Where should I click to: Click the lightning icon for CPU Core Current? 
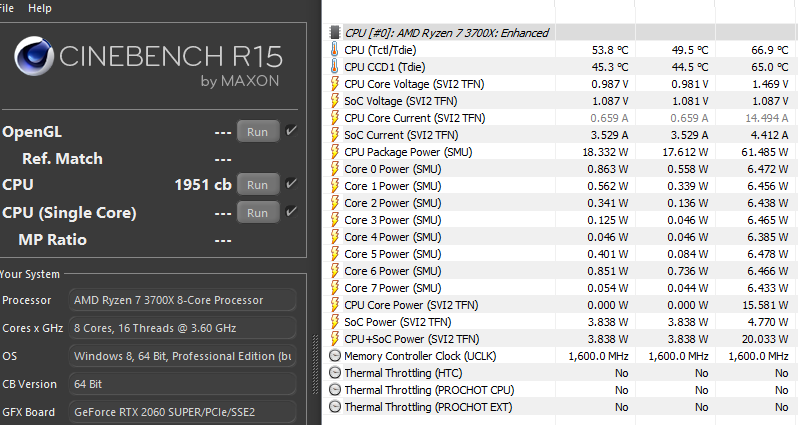[x=334, y=118]
